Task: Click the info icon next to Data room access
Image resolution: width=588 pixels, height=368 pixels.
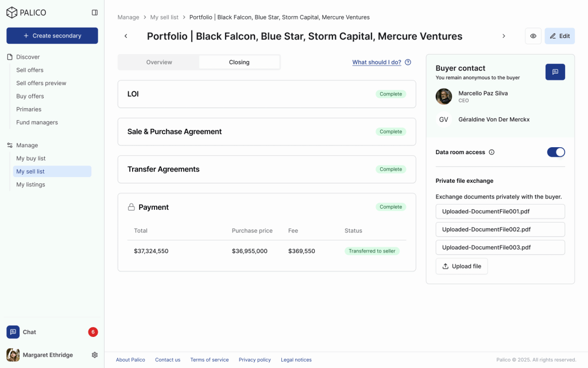Action: [x=491, y=152]
